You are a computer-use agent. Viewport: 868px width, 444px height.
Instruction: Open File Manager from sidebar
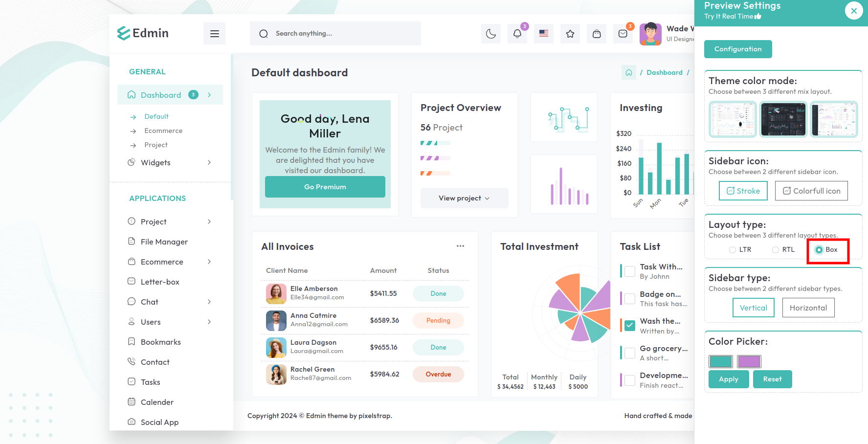(164, 242)
